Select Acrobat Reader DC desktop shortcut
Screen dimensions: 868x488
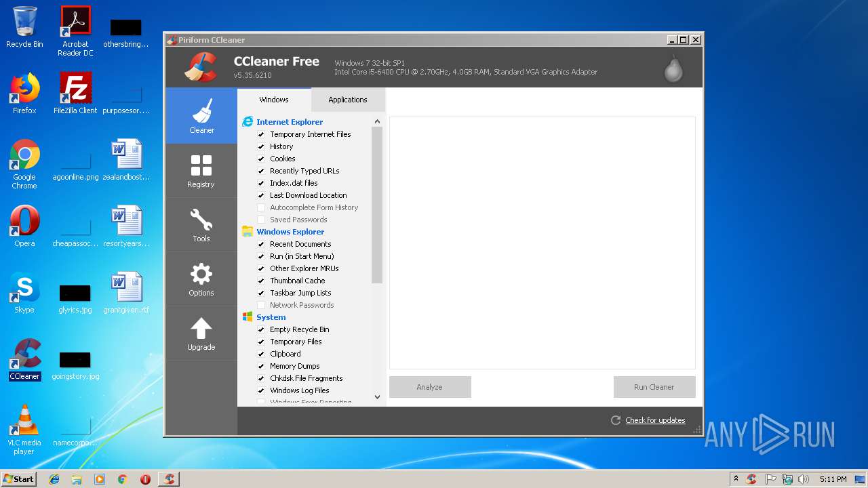(75, 31)
